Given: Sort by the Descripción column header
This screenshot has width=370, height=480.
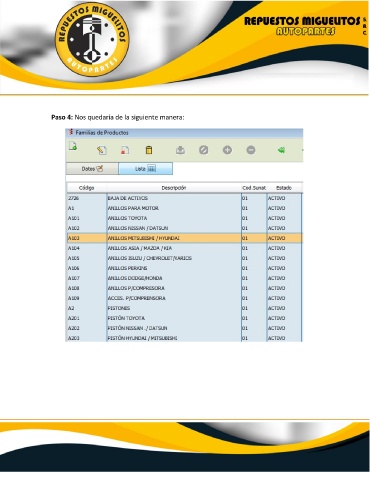Looking at the screenshot, I should pos(174,188).
